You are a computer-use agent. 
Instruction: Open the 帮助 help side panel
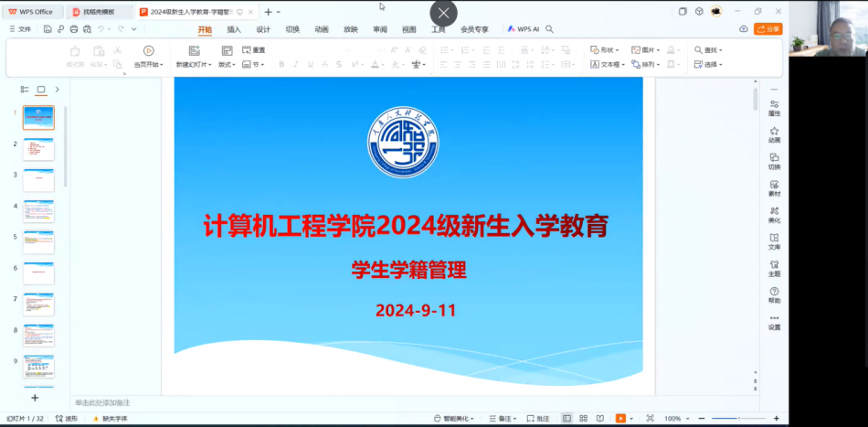[x=775, y=295]
